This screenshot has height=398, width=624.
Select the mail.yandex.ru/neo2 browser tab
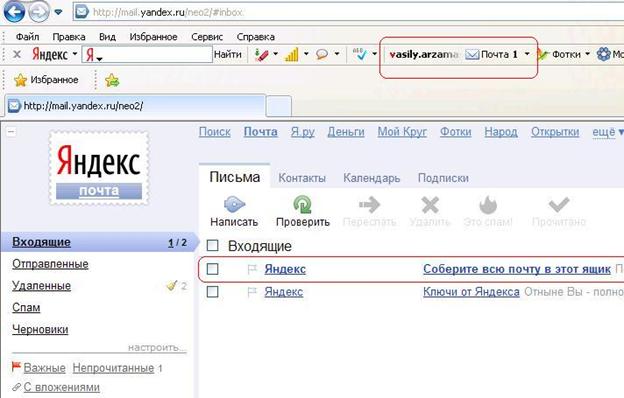point(135,106)
